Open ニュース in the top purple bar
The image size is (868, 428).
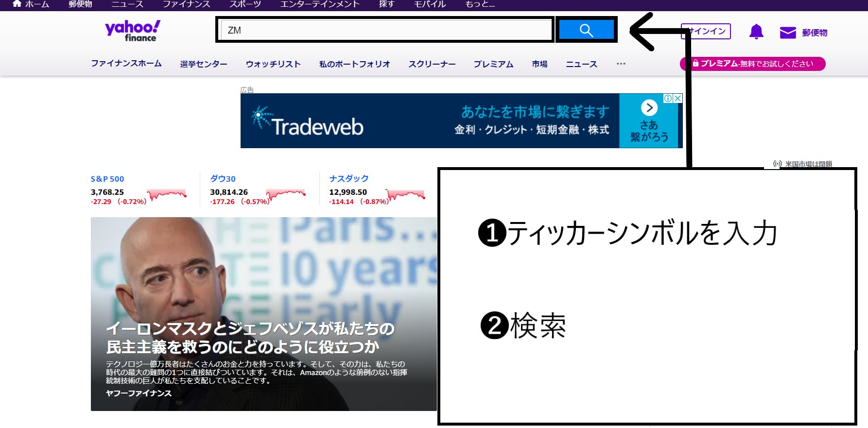pos(127,4)
